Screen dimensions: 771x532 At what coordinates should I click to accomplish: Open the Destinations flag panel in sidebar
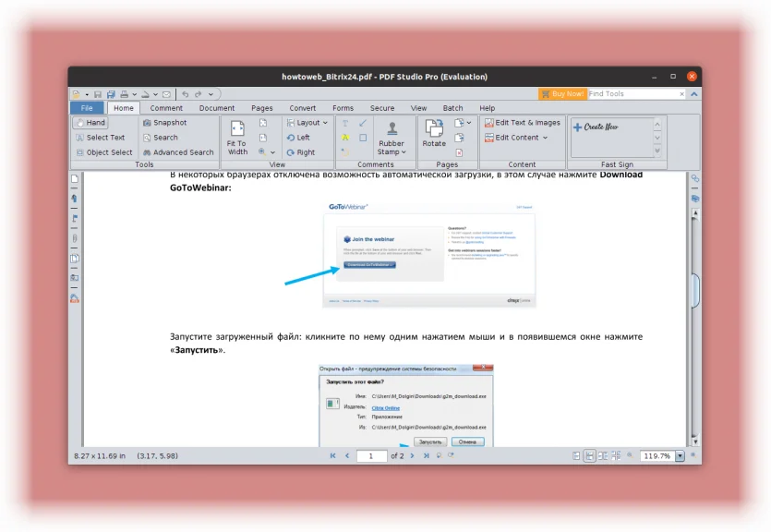tap(75, 218)
